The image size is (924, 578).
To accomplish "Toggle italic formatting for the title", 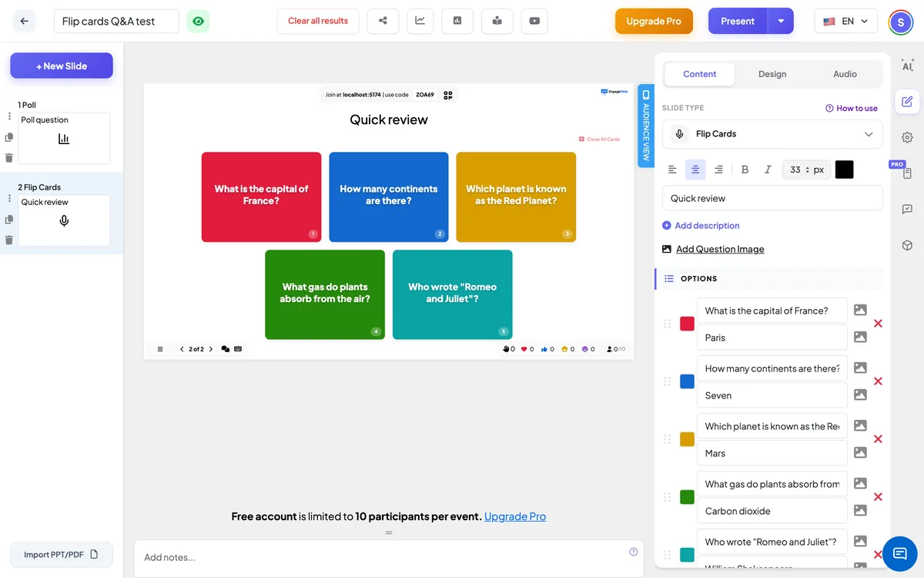I will (x=768, y=170).
